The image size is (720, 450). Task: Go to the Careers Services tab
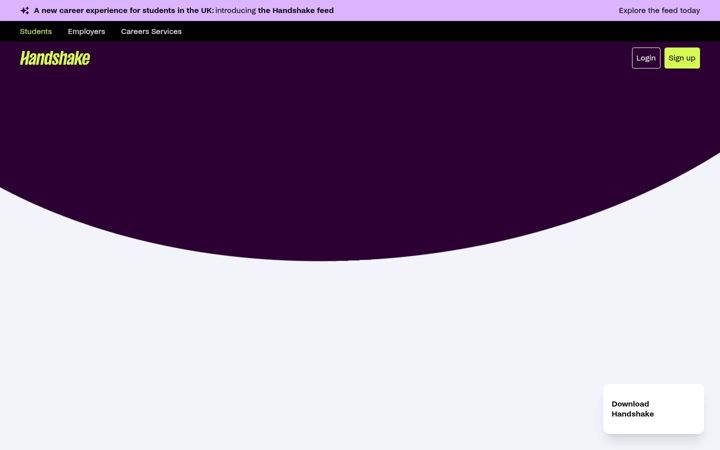(x=151, y=32)
